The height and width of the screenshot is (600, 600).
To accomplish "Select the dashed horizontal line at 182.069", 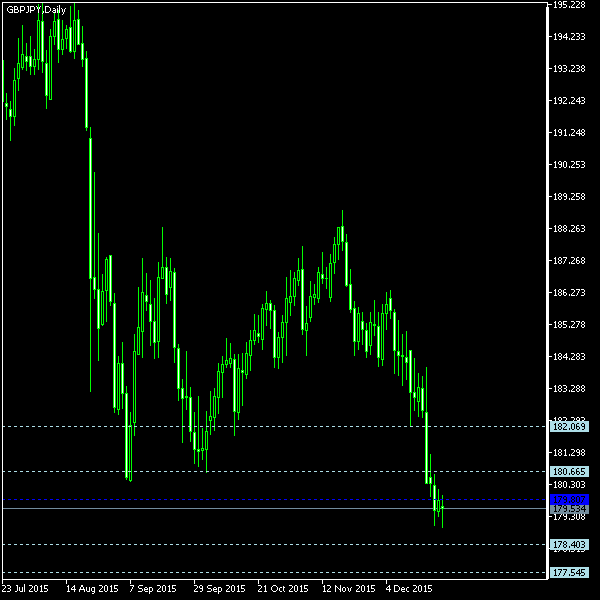I will (x=274, y=426).
